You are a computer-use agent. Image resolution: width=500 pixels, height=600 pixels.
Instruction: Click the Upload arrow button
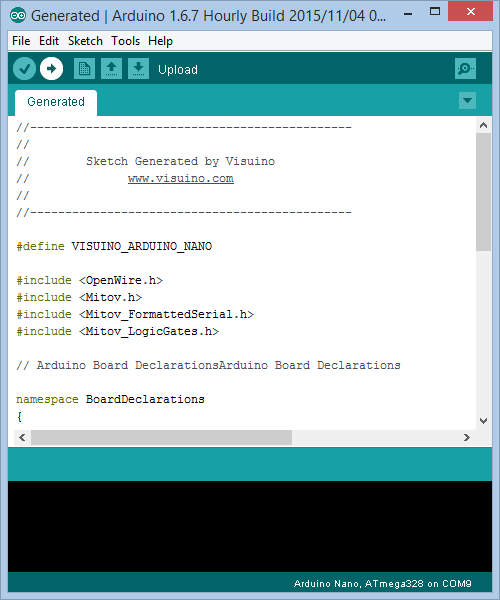51,69
